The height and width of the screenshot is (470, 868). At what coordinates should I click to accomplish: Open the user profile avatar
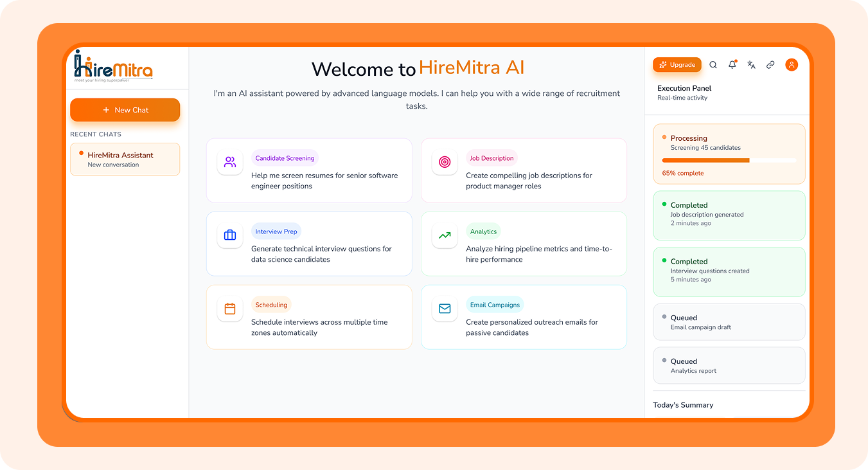[x=792, y=65]
